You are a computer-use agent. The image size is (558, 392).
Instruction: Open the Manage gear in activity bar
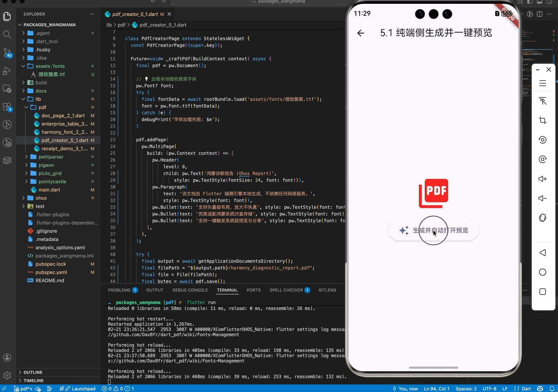click(x=7, y=376)
